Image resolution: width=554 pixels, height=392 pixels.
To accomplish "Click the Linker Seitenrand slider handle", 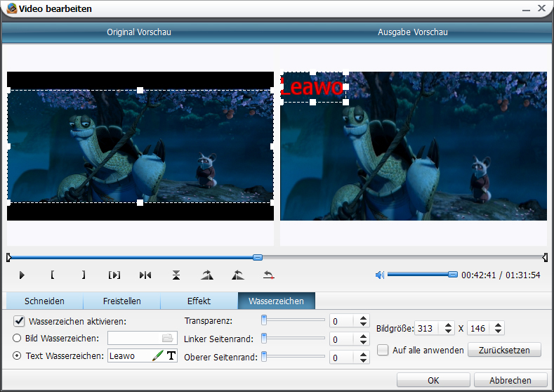I will (x=264, y=339).
